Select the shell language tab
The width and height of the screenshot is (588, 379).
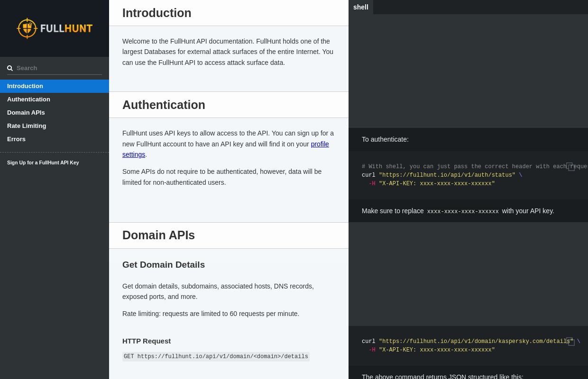(361, 7)
